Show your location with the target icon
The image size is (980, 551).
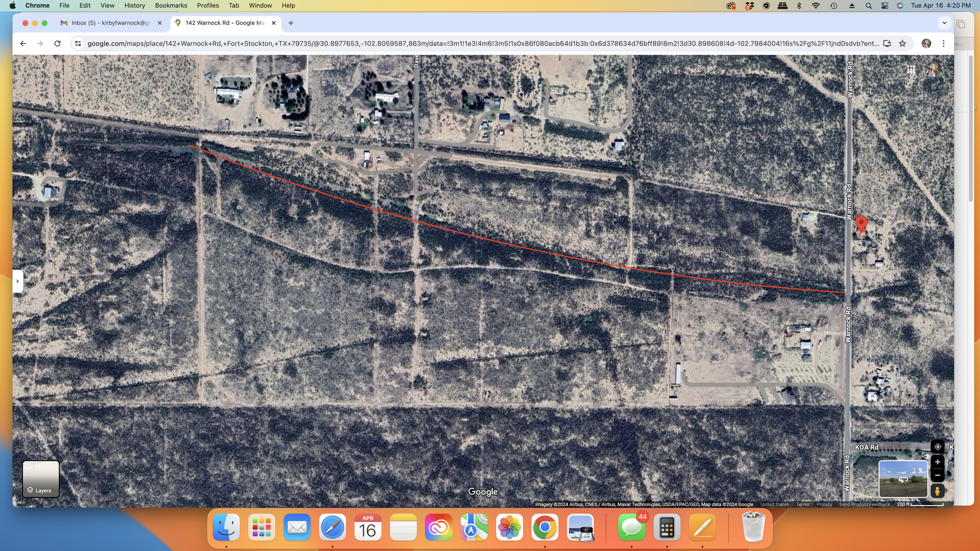tap(937, 447)
